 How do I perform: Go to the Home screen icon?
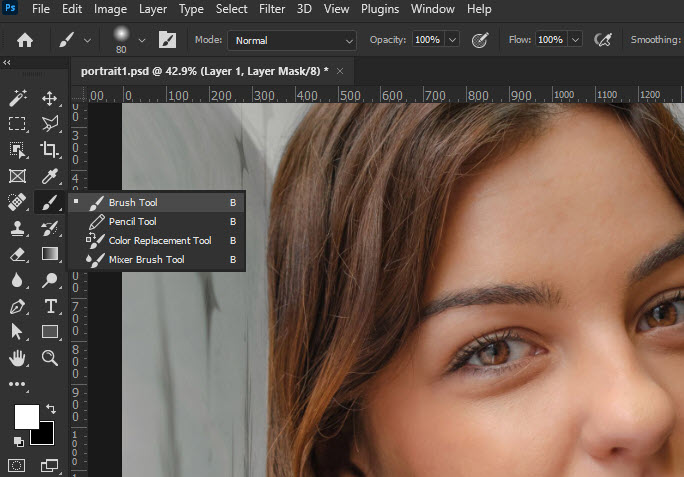(x=25, y=40)
